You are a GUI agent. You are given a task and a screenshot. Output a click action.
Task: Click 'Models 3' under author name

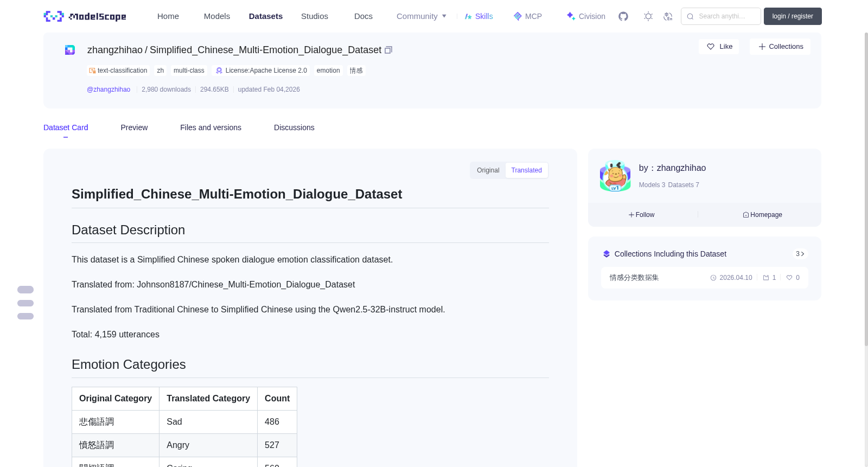click(652, 185)
